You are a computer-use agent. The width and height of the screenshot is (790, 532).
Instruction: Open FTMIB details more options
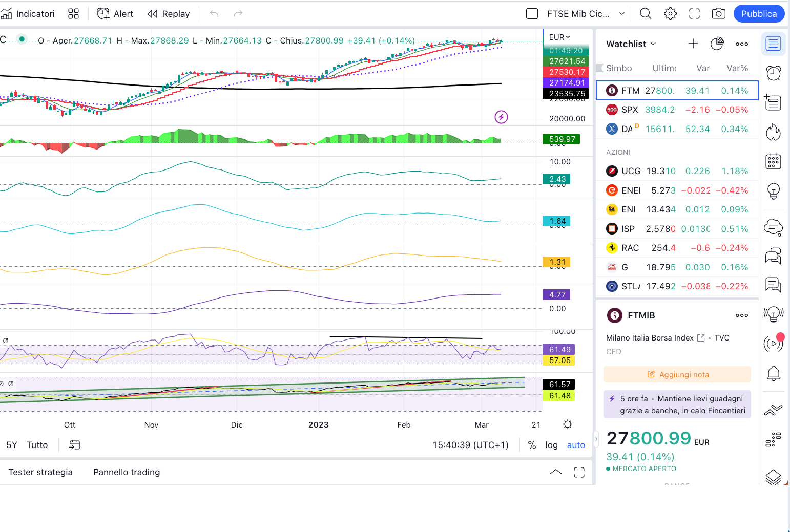[742, 315]
